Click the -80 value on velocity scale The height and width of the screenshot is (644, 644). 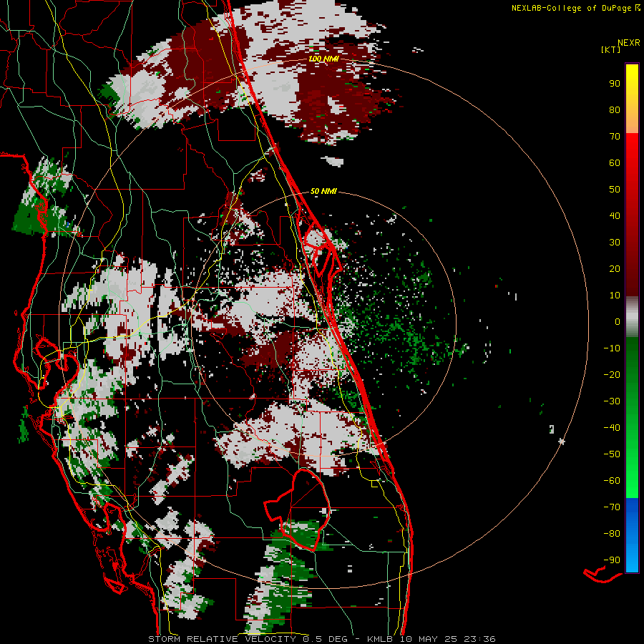(612, 534)
